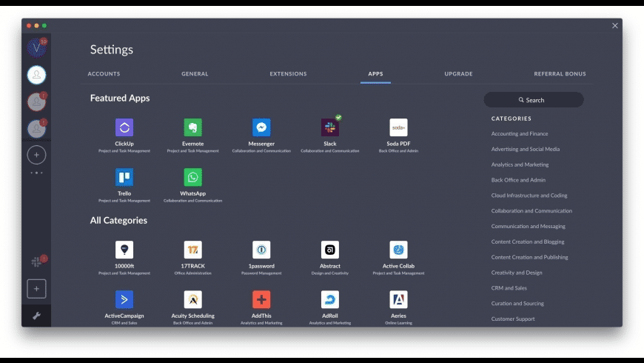The width and height of the screenshot is (644, 363).
Task: Click the second gray avatar with badge
Action: point(36,101)
